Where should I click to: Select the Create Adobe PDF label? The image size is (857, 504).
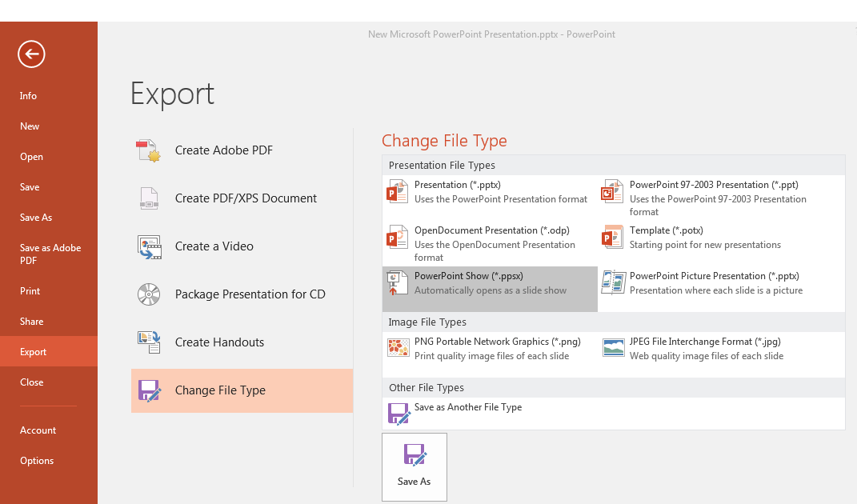pyautogui.click(x=223, y=150)
